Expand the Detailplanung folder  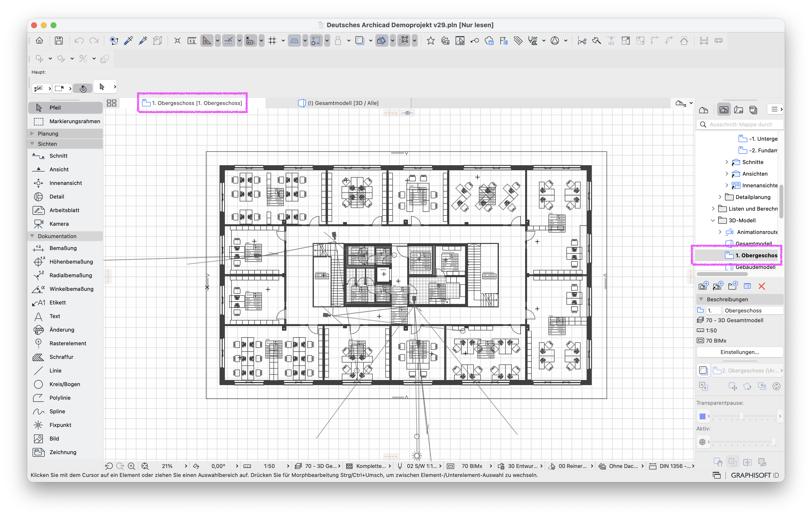click(720, 197)
